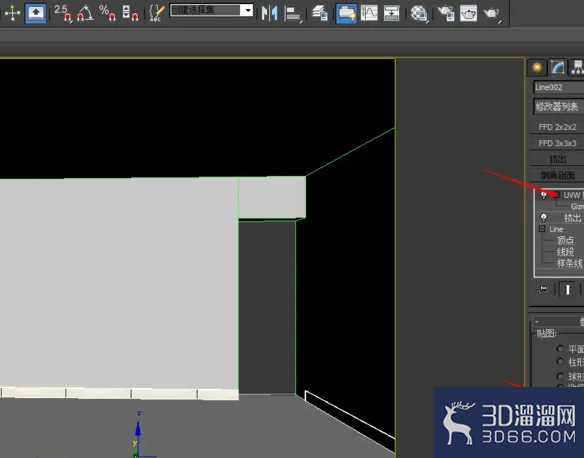Toggle the Graphite ribbon button
This screenshot has height=458, width=584.
click(x=346, y=13)
